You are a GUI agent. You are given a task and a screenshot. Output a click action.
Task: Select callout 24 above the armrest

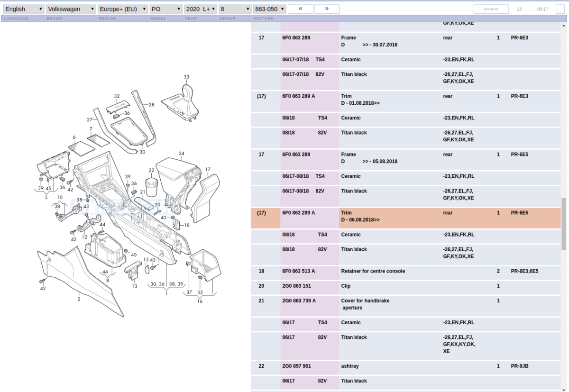coord(182,153)
